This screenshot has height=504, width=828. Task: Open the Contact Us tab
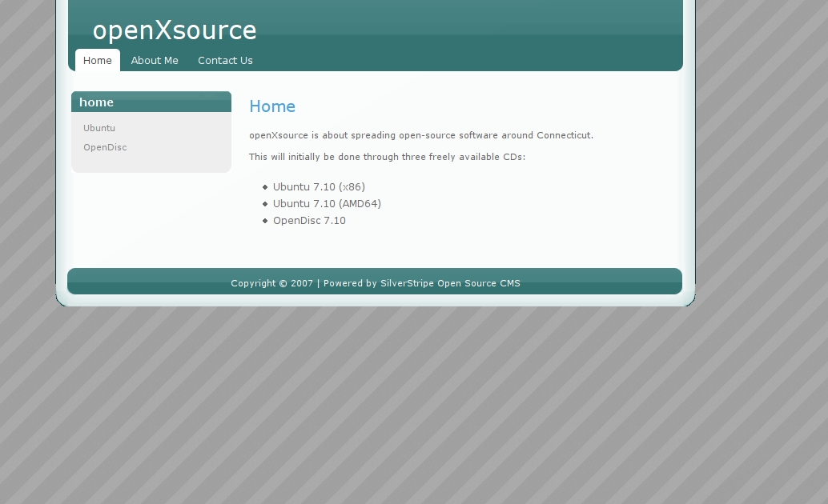coord(225,60)
